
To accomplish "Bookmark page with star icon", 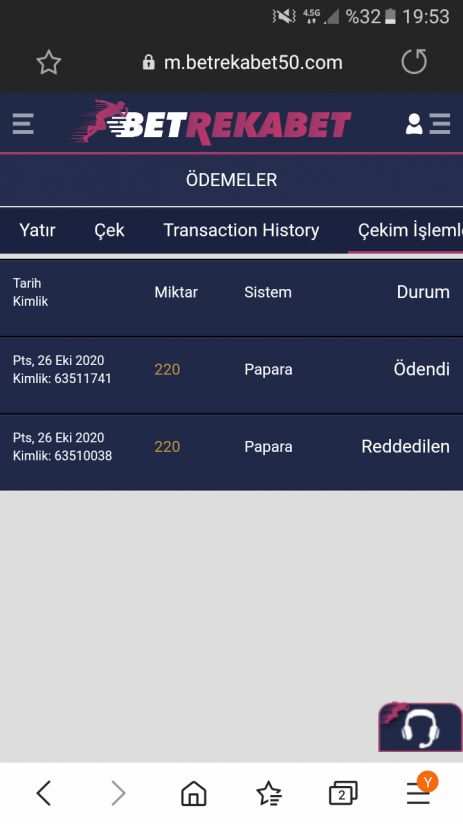I will (48, 63).
